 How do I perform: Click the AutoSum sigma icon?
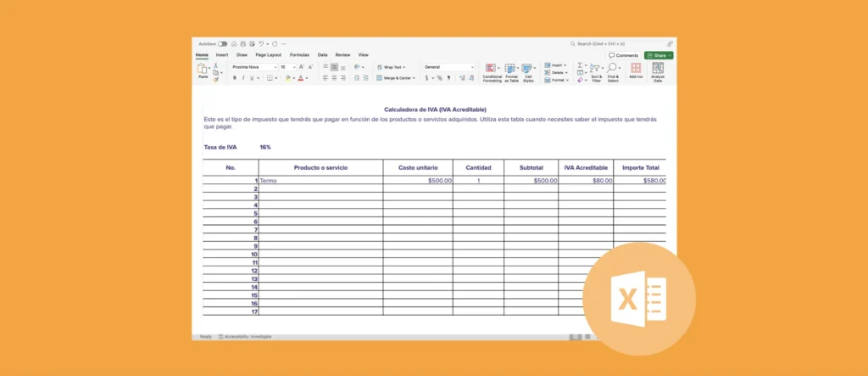point(581,65)
